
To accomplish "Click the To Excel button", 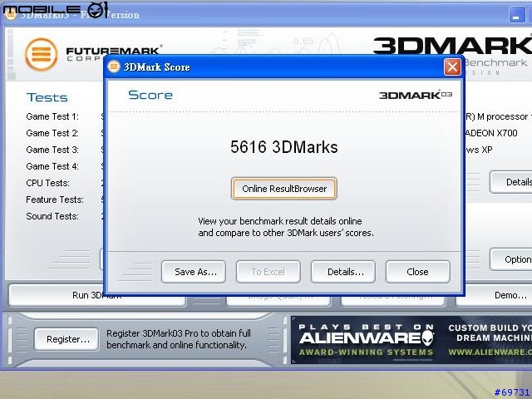I will (x=268, y=272).
